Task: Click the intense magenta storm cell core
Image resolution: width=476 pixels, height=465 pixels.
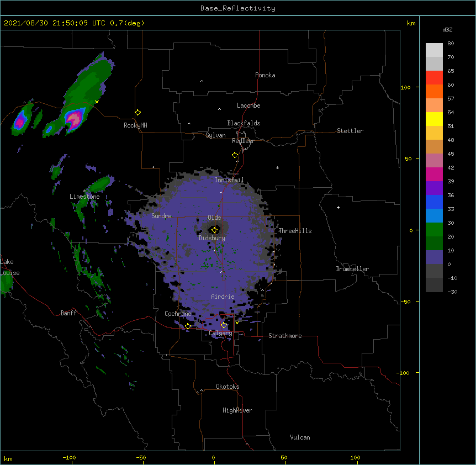Action: click(x=74, y=119)
